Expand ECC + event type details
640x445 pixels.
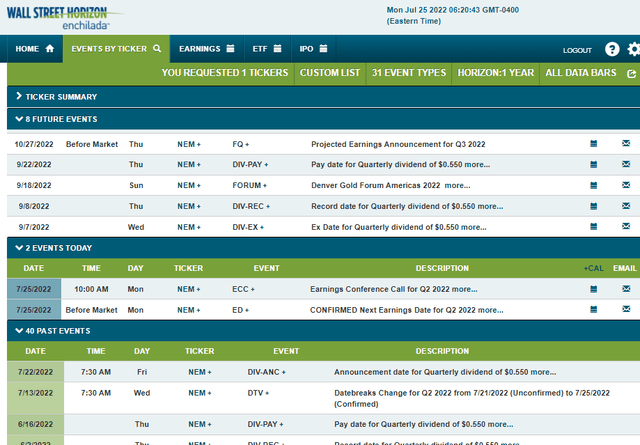(243, 289)
